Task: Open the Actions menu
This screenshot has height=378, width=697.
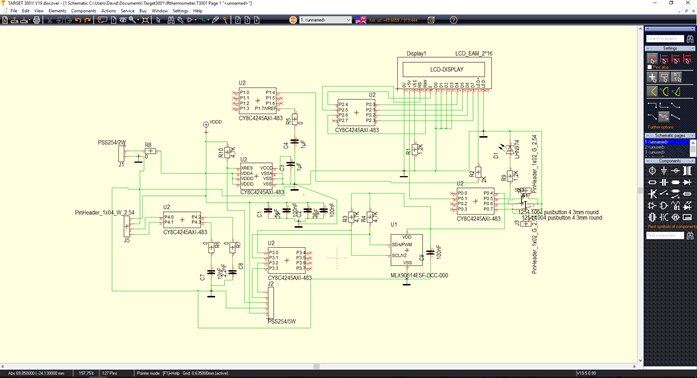Action: [108, 11]
